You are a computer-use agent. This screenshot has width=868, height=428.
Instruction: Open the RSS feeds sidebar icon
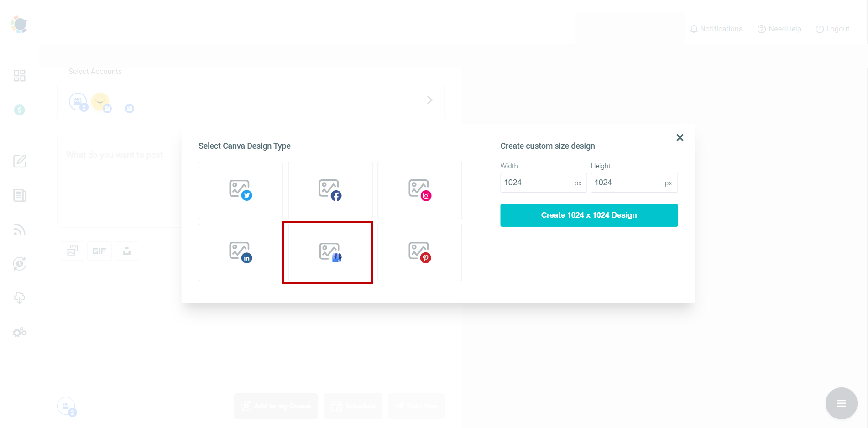click(19, 230)
